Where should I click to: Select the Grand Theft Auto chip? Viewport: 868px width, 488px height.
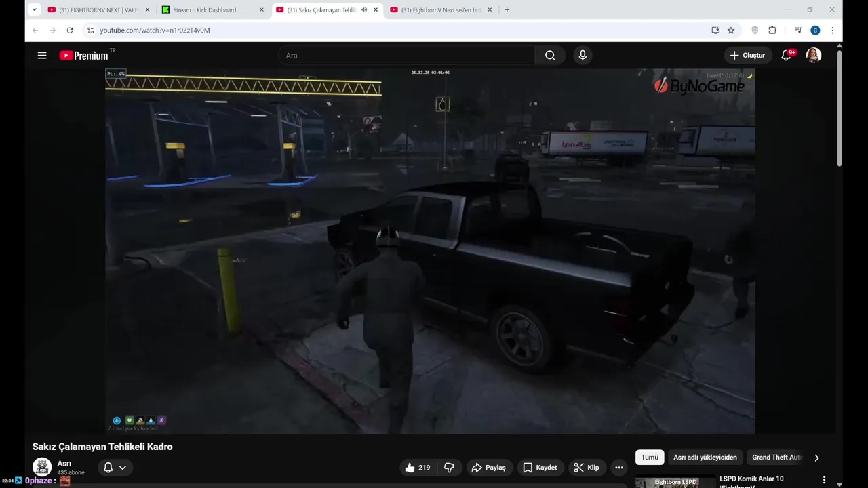776,457
